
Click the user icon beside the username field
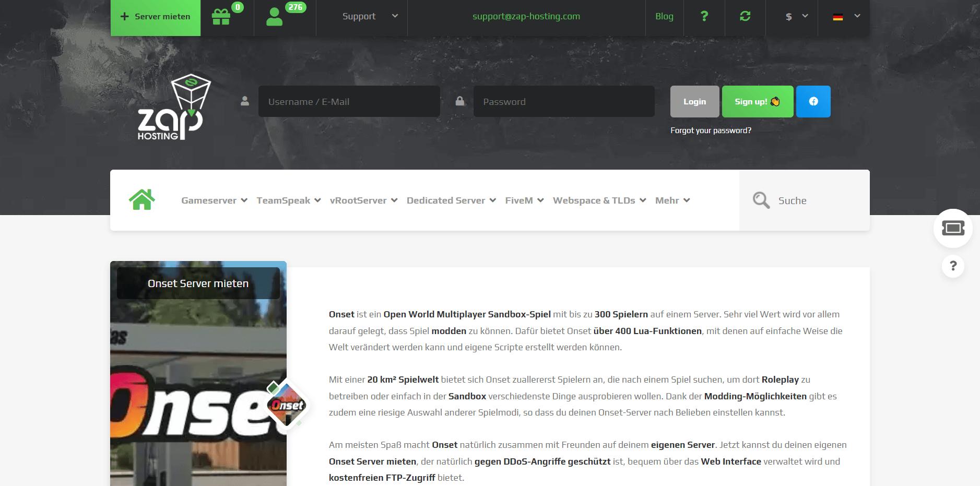click(245, 101)
